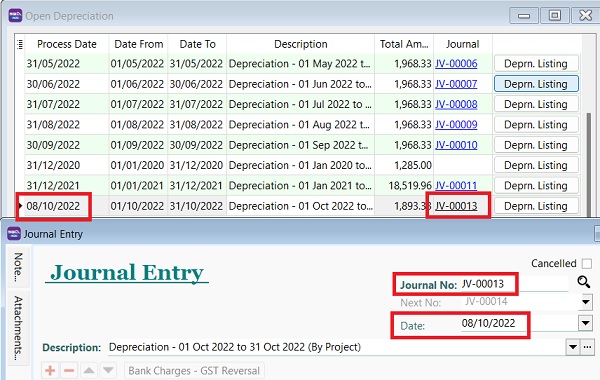
Task: Open journal link JV-00008
Action: [x=456, y=104]
